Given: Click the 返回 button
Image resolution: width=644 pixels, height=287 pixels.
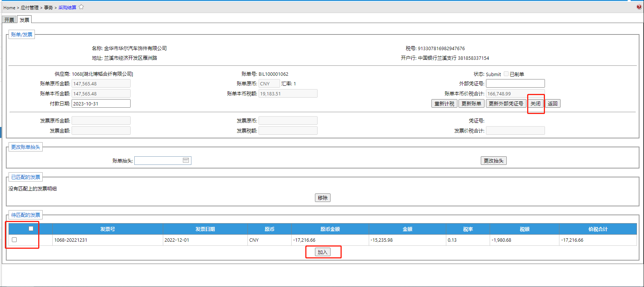Looking at the screenshot, I should (552, 104).
